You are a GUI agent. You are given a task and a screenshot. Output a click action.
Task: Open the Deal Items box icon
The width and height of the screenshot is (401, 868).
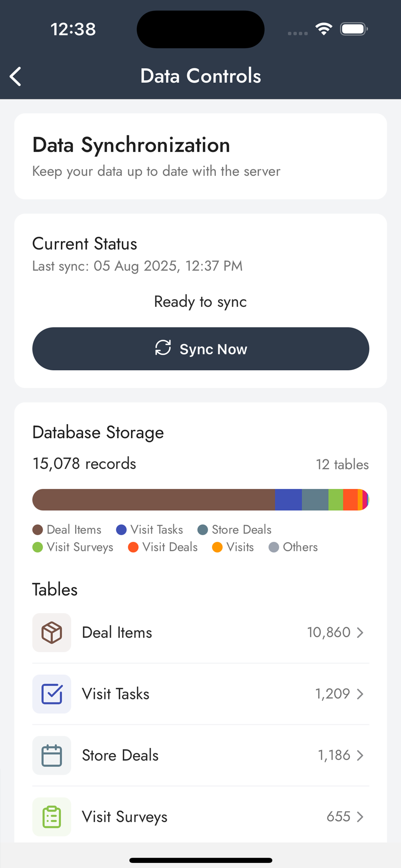(52, 632)
